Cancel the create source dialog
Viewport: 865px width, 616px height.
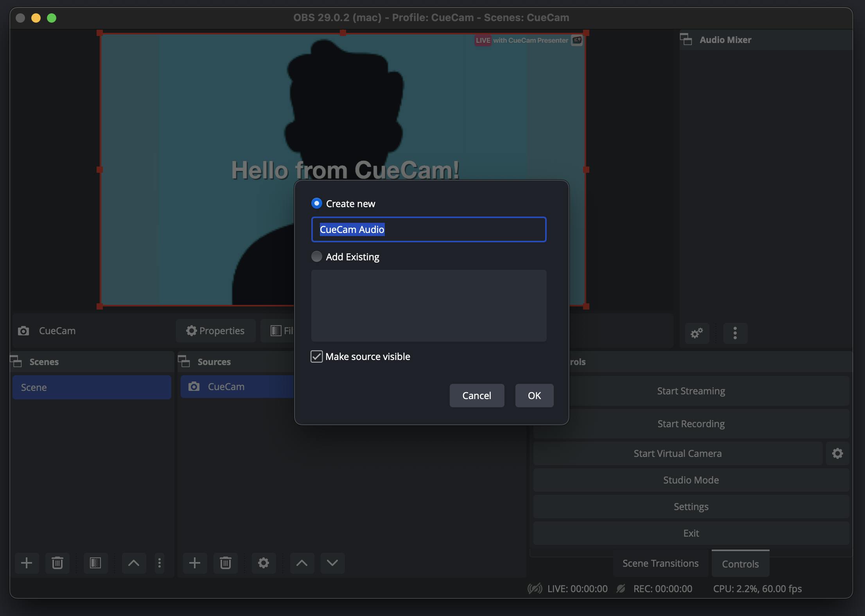(477, 396)
